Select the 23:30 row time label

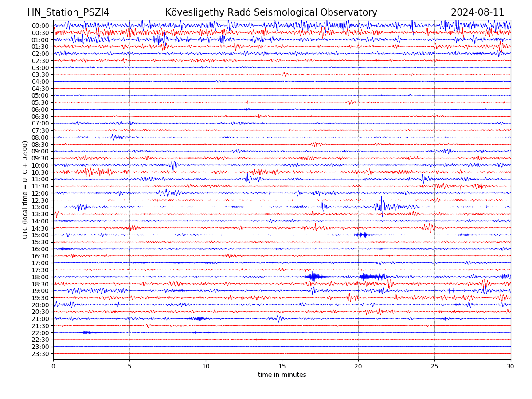(x=40, y=354)
